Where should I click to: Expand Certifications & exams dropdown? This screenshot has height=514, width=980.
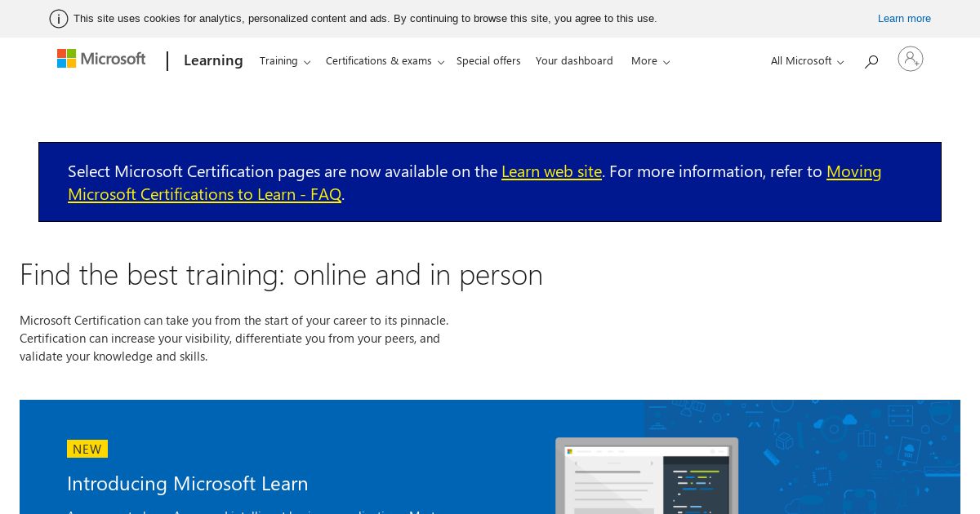(x=385, y=61)
